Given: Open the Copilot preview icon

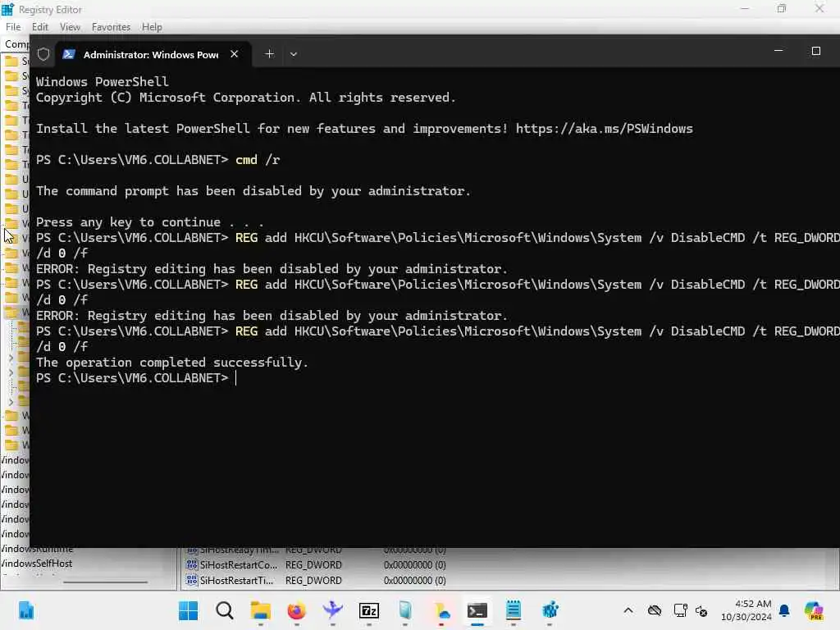Looking at the screenshot, I should [814, 610].
